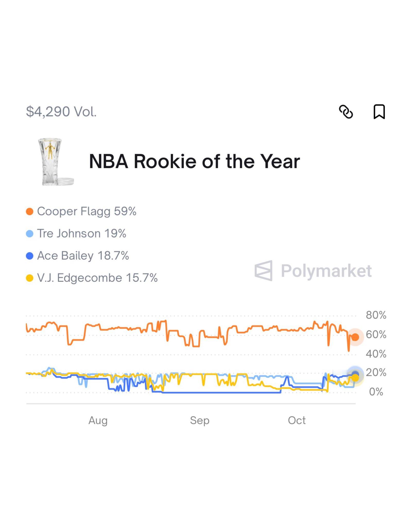The height and width of the screenshot is (525, 420).
Task: Click the copy link icon
Action: (x=346, y=112)
